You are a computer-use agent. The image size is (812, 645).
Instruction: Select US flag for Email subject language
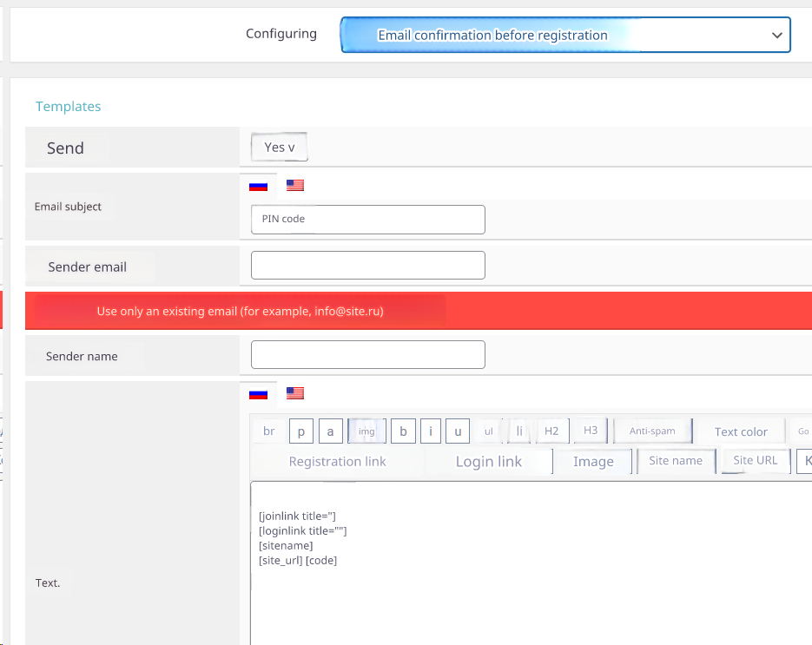click(295, 186)
